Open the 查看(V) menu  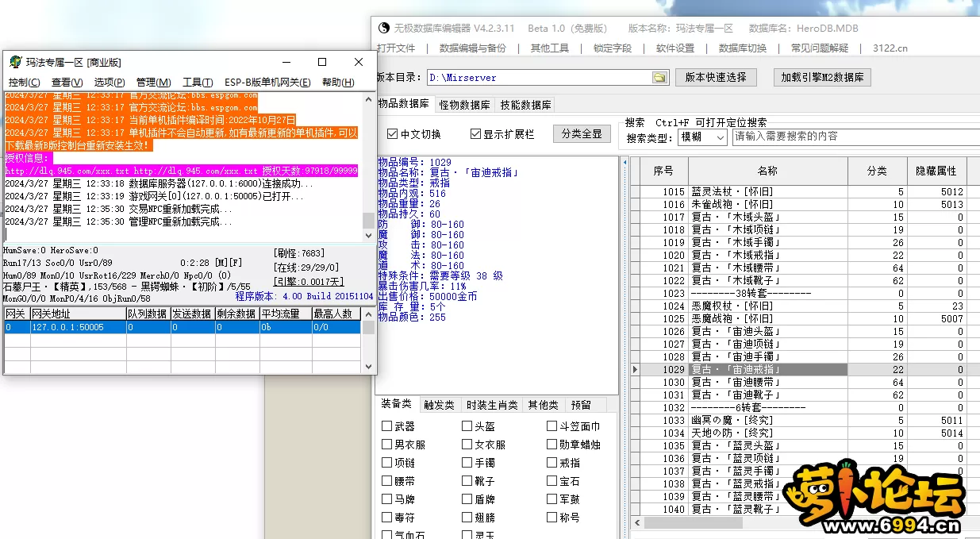point(67,83)
